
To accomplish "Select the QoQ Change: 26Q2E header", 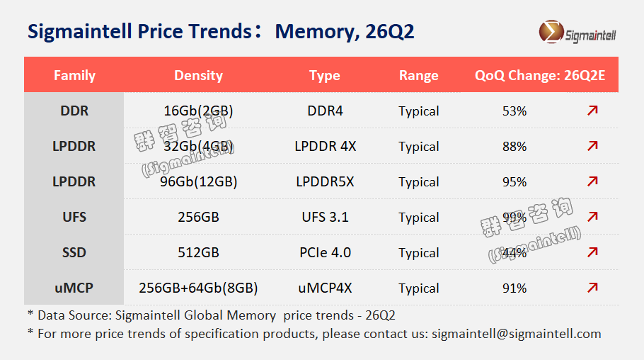I will [540, 75].
